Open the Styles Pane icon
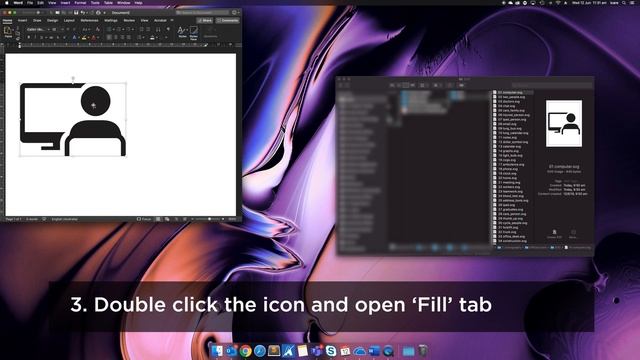640x360 pixels. point(194,30)
